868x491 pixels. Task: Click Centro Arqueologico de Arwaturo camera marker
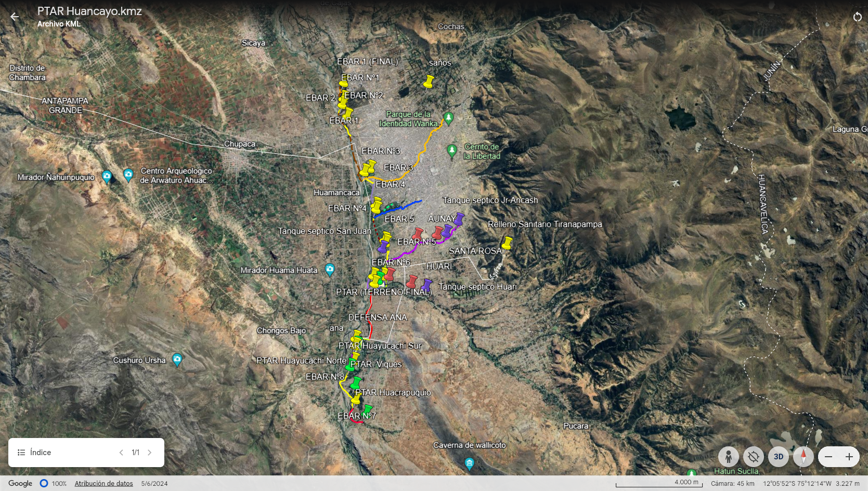128,175
